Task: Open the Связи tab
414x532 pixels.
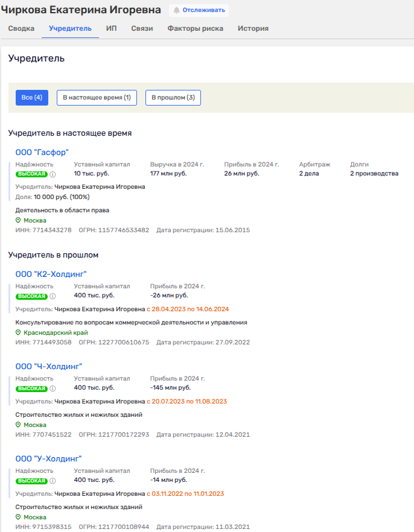Action: pos(142,28)
